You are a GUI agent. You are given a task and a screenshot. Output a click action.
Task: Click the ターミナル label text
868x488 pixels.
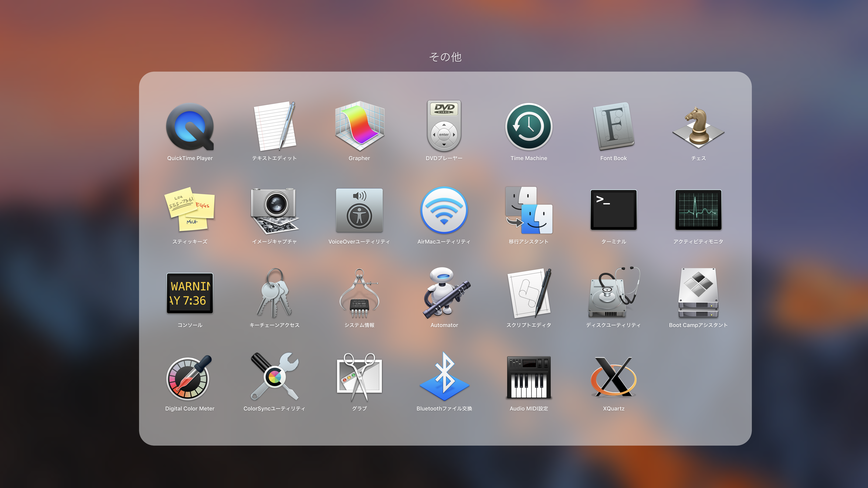tap(614, 242)
